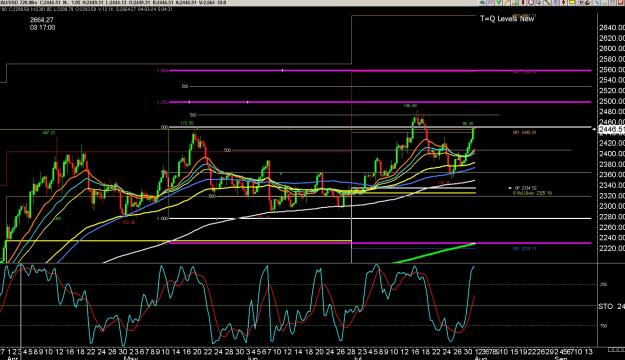The image size is (625, 360).
Task: Click the STO indicator label
Action: 605,307
